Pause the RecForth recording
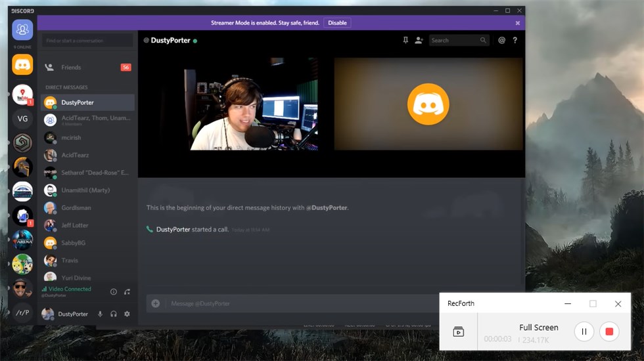The width and height of the screenshot is (644, 361). tap(584, 331)
